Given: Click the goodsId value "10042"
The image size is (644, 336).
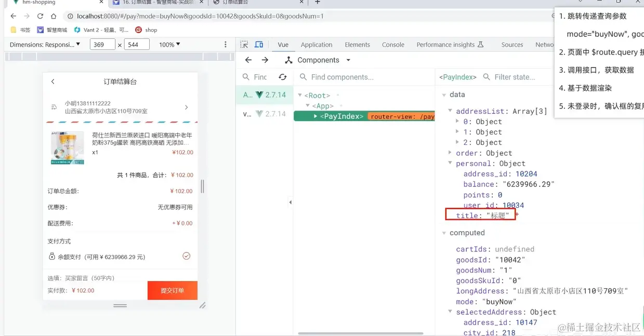Looking at the screenshot, I should click(x=509, y=260).
